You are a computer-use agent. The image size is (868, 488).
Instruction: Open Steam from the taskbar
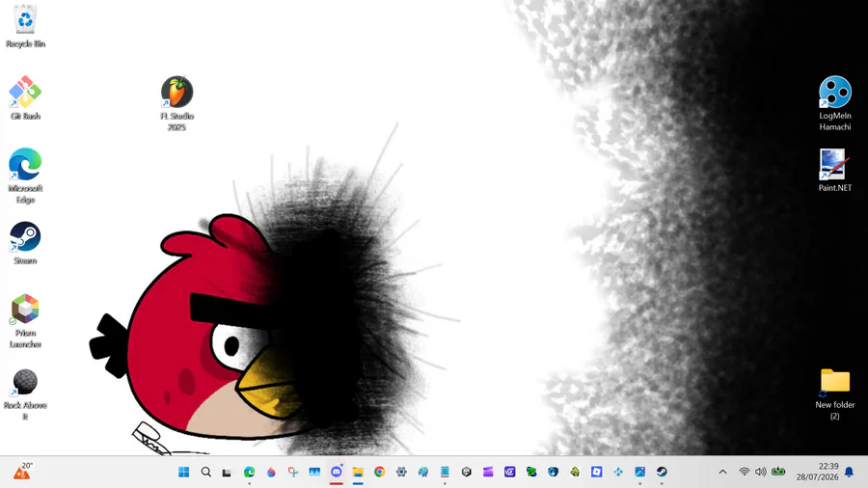(x=662, y=472)
